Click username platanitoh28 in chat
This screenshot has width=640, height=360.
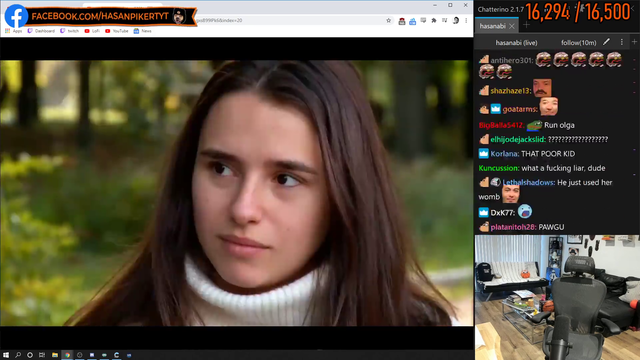[x=513, y=227]
